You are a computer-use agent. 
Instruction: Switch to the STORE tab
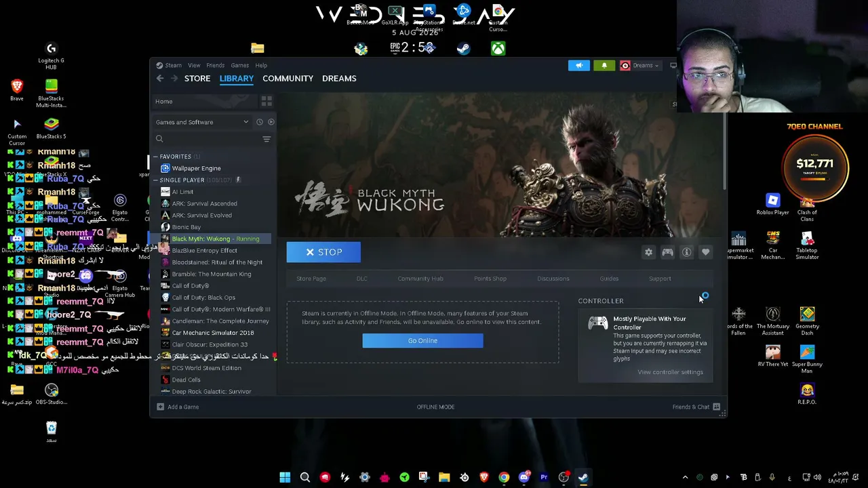pyautogui.click(x=197, y=79)
